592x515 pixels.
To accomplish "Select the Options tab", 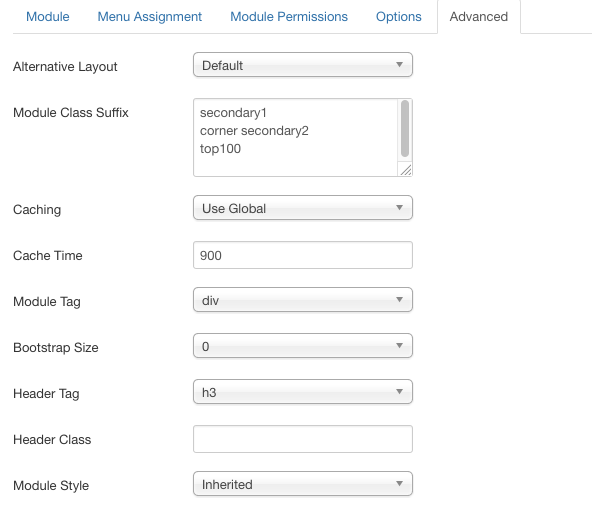I will pyautogui.click(x=398, y=17).
